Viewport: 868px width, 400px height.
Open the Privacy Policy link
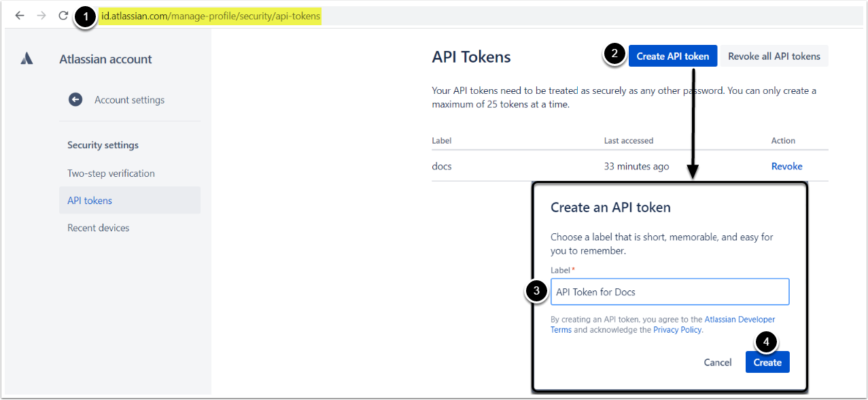click(x=678, y=330)
